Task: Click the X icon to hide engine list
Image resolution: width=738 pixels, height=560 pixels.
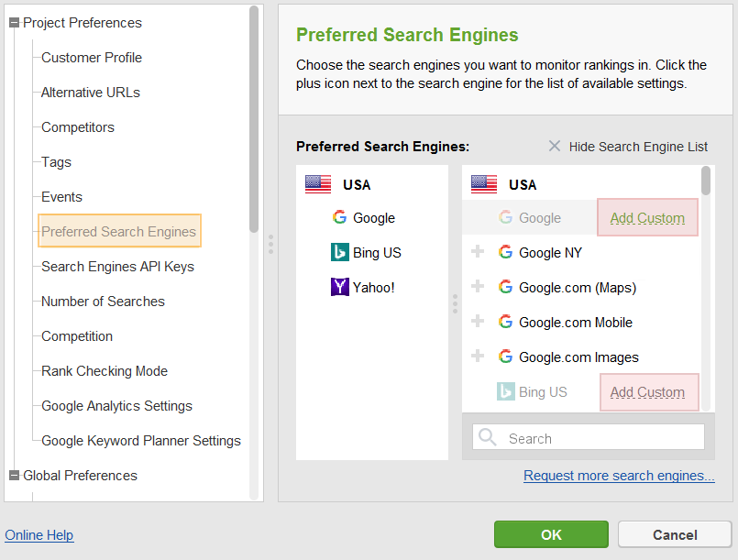Action: coord(555,147)
